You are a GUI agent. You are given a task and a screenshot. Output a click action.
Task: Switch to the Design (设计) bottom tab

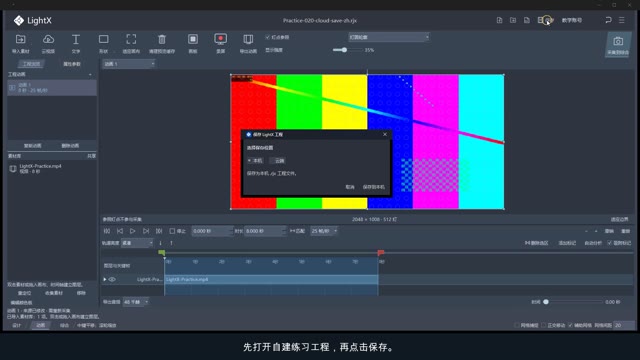[x=17, y=325]
